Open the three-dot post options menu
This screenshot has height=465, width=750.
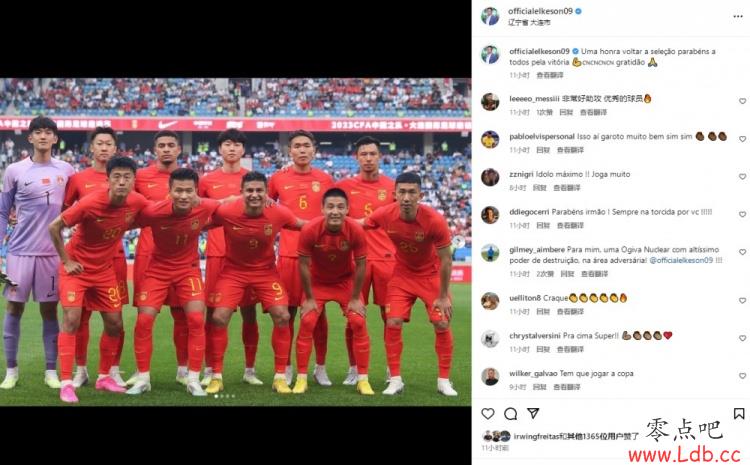point(738,16)
